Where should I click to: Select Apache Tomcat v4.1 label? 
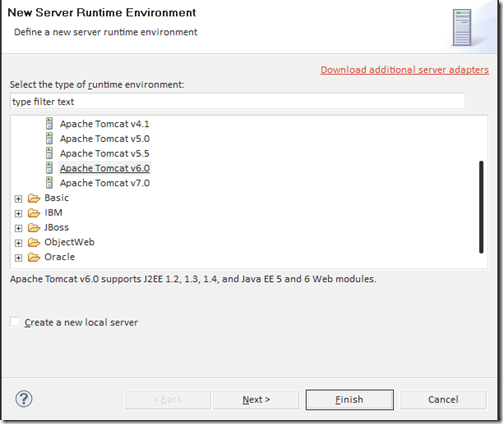click(104, 124)
